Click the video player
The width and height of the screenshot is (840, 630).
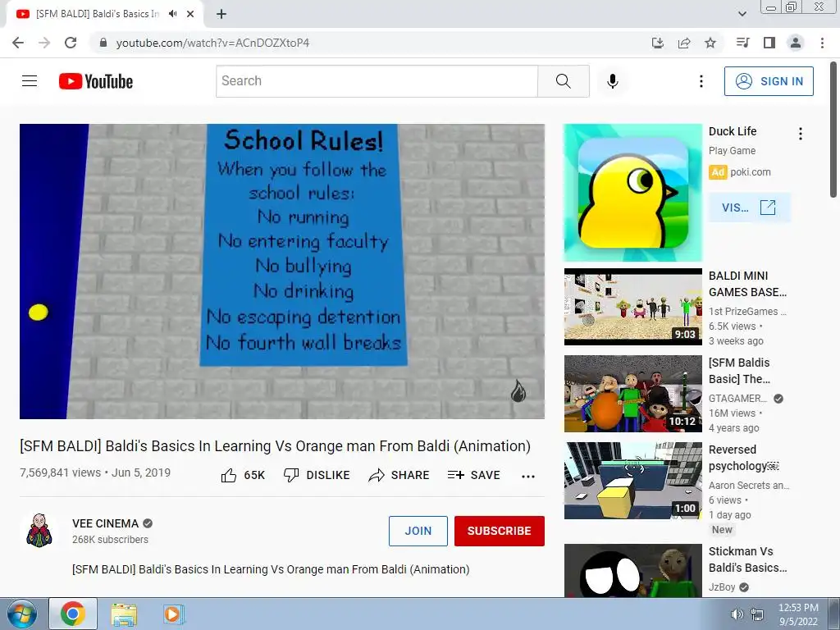282,272
